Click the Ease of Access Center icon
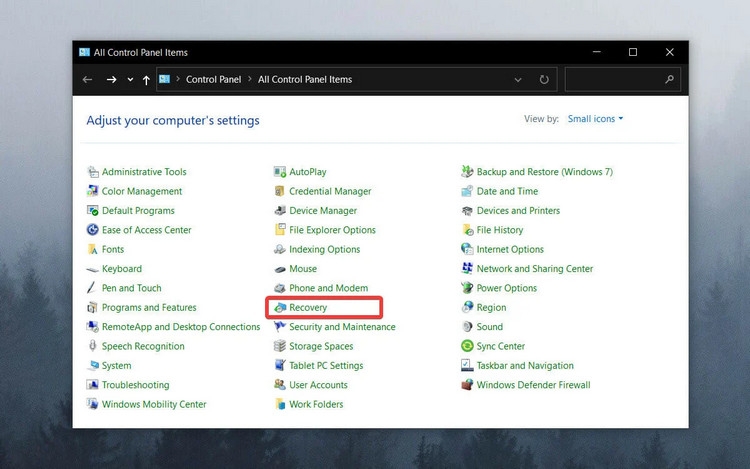 click(x=92, y=230)
